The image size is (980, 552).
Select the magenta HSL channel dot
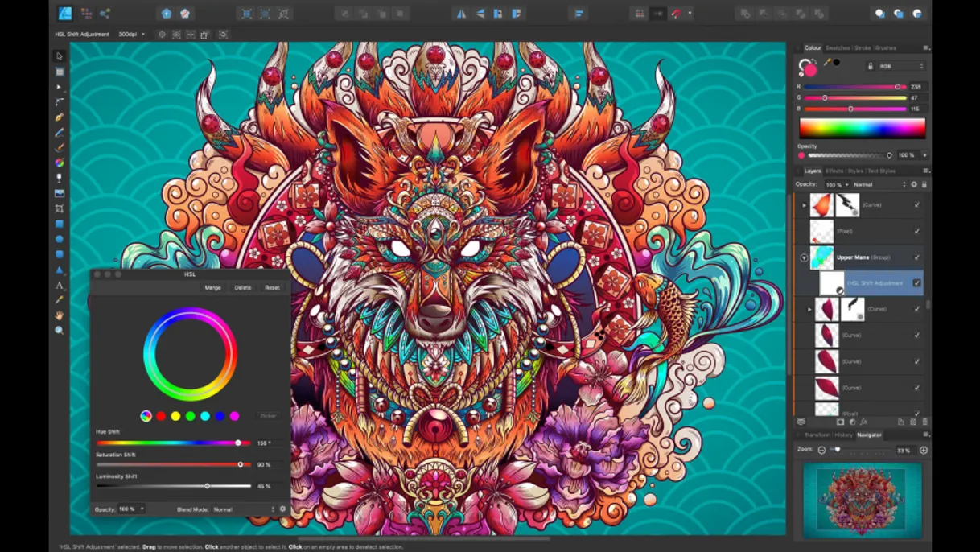[x=235, y=416]
